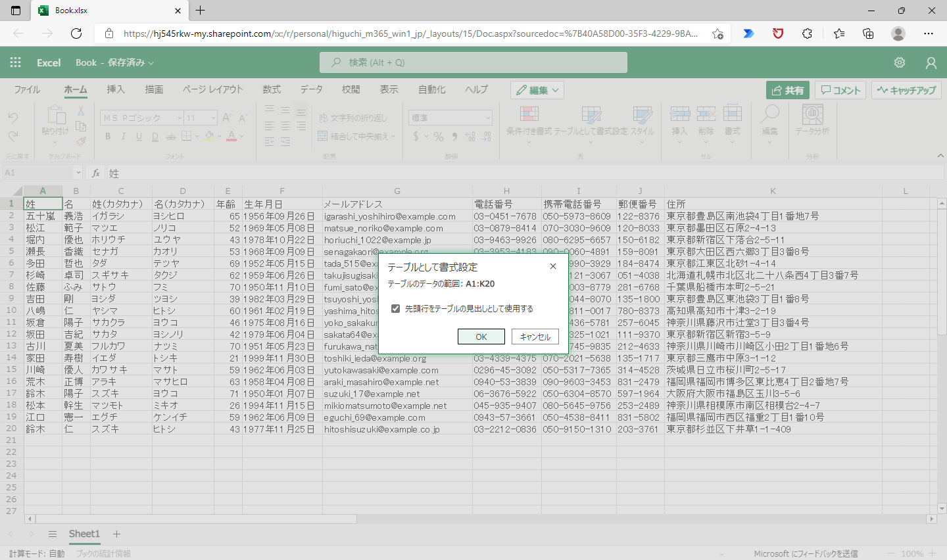Switch to the データ ribbon tab
The image size is (947, 560).
(x=312, y=89)
